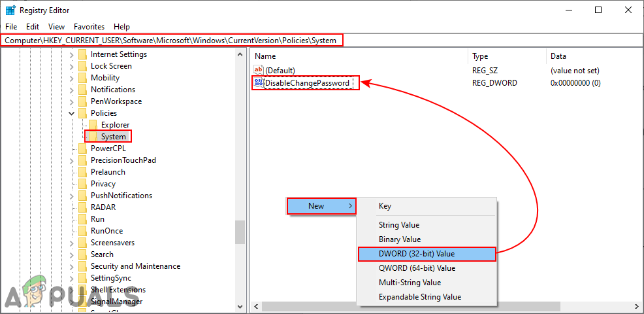Expand the PrecisionTouchPad key
The height and width of the screenshot is (314, 644).
tap(72, 160)
